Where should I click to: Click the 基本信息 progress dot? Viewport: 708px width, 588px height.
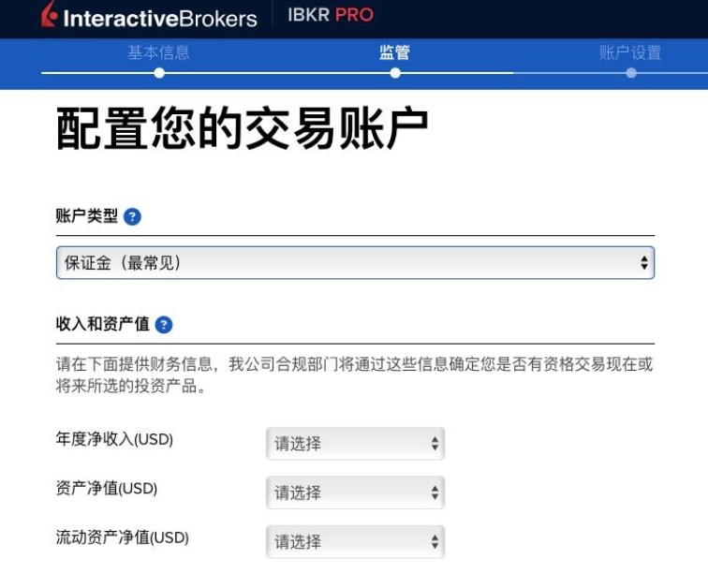159,73
